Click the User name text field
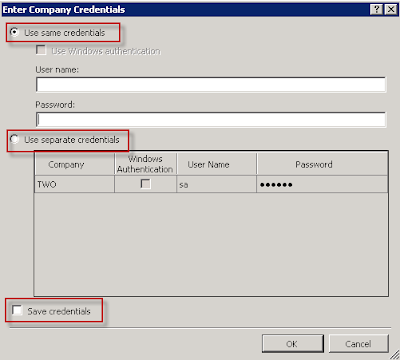The image size is (400, 360). pos(211,84)
